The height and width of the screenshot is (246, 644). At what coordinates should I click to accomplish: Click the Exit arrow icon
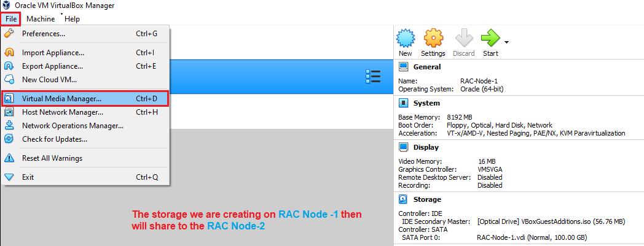pyautogui.click(x=9, y=177)
